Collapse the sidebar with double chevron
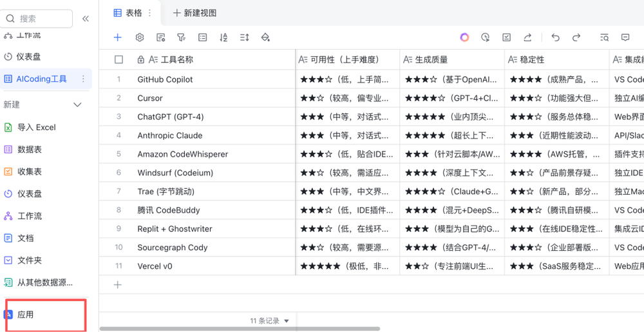Image resolution: width=644 pixels, height=332 pixels. pyautogui.click(x=86, y=19)
